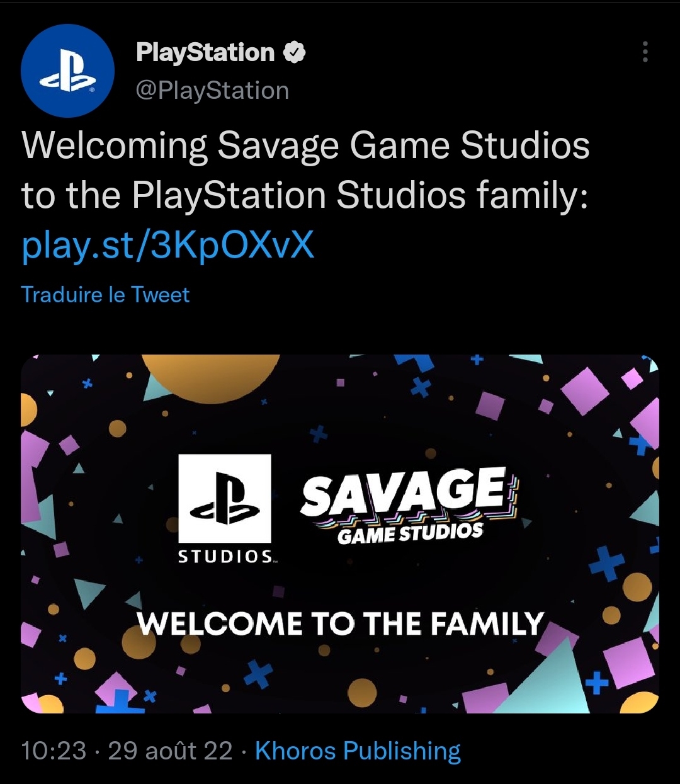Click the 10:23 tweet timestamp
This screenshot has width=680, height=784.
click(x=54, y=751)
